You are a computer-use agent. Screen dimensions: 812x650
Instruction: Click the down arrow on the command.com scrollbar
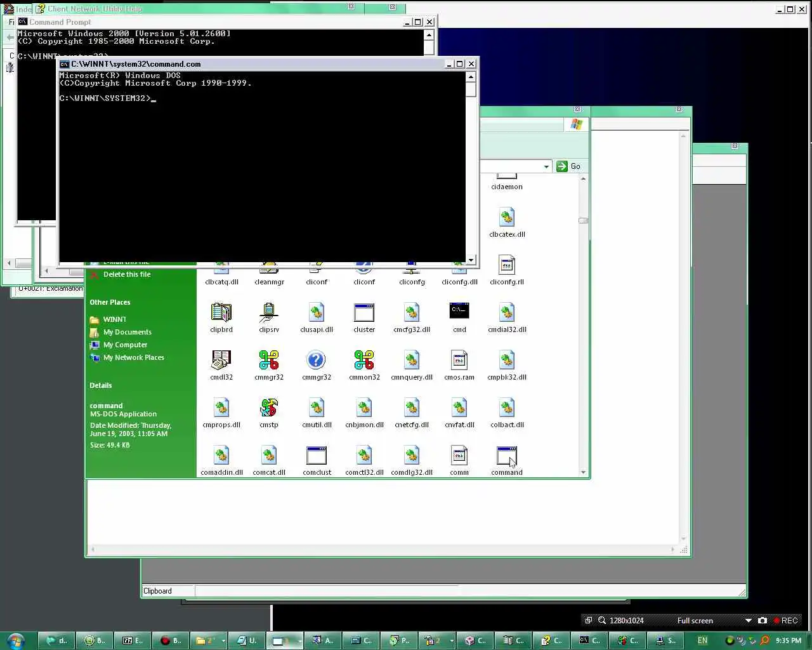(x=471, y=260)
